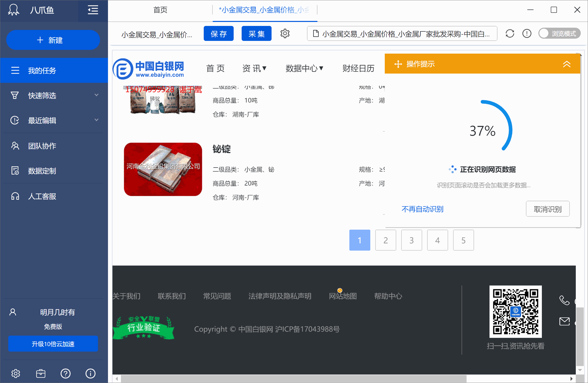
Task: Click 取消识别 button
Action: click(x=548, y=209)
